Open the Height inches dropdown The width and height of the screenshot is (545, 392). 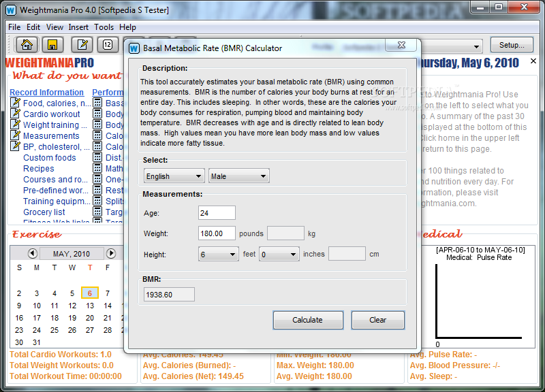[x=279, y=255]
